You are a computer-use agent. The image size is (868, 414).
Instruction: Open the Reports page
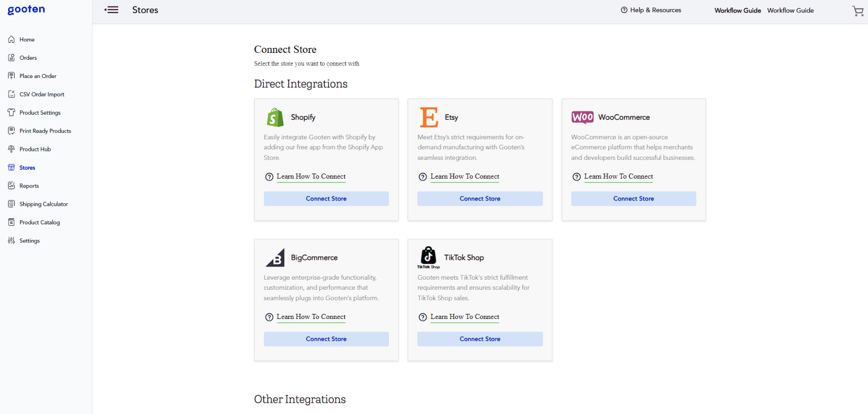(x=29, y=186)
